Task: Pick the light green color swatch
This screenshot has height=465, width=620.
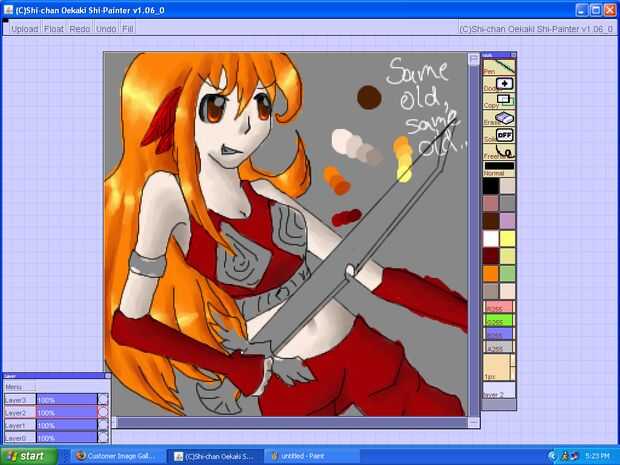Action: [508, 274]
